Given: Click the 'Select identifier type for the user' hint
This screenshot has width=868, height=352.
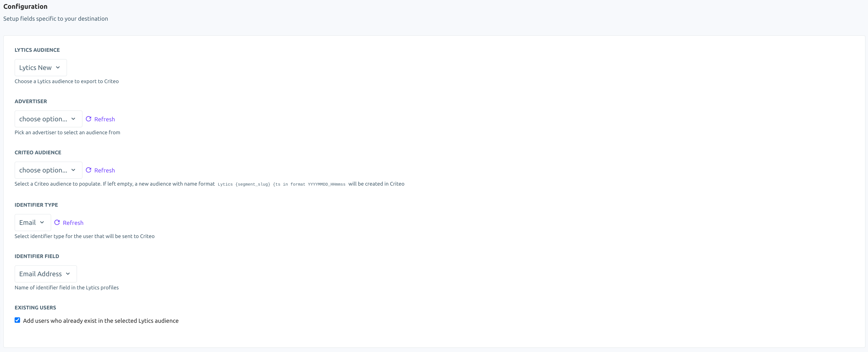Looking at the screenshot, I should (x=85, y=237).
